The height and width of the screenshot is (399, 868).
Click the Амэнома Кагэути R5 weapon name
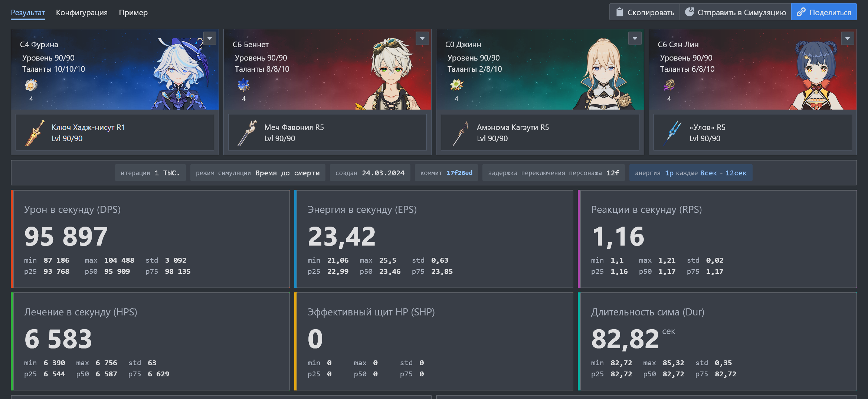tap(513, 127)
